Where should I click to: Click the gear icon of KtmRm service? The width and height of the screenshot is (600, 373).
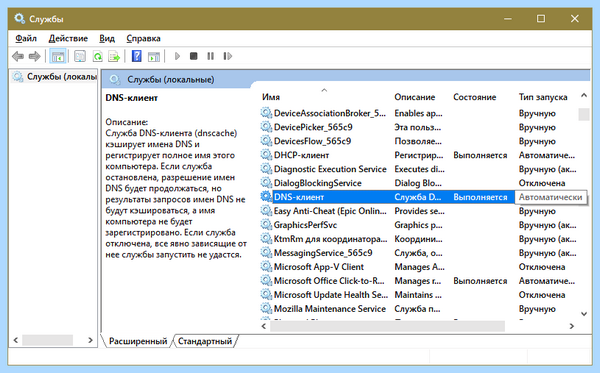(x=266, y=239)
